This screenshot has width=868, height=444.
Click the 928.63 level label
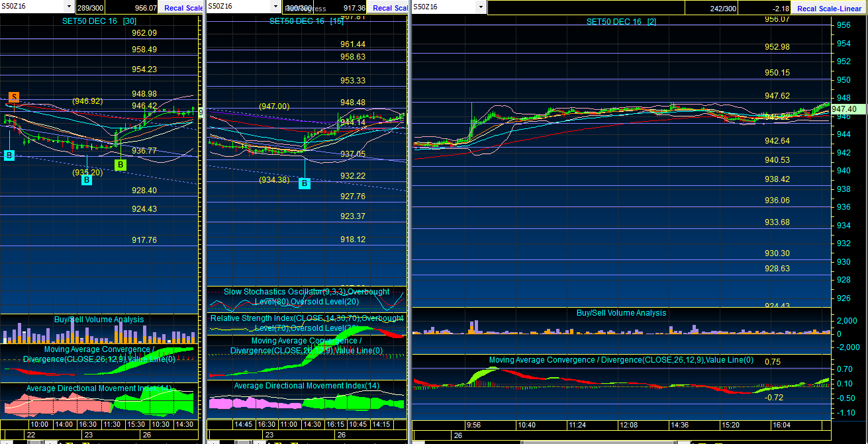[x=777, y=269]
